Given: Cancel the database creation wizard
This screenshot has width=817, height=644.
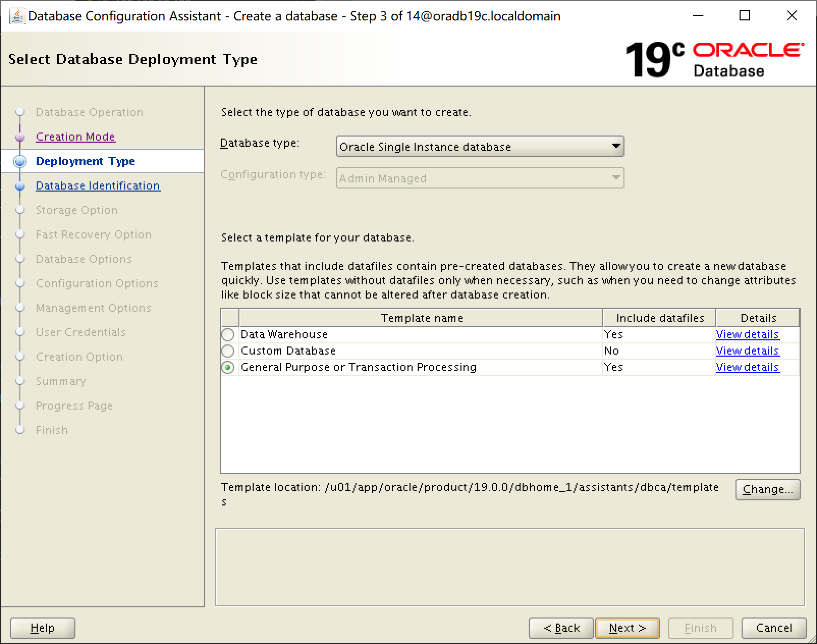Looking at the screenshot, I should pos(774,628).
